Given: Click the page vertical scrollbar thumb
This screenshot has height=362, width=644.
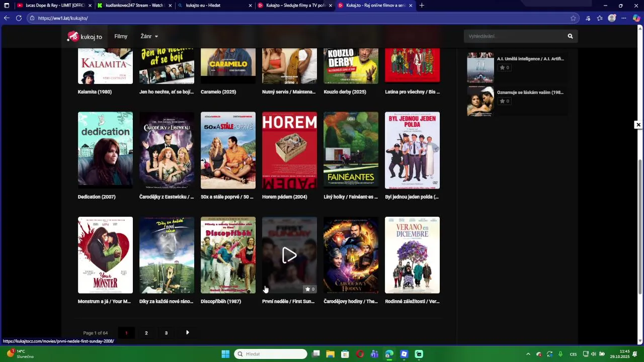Looking at the screenshot, I should [640, 226].
